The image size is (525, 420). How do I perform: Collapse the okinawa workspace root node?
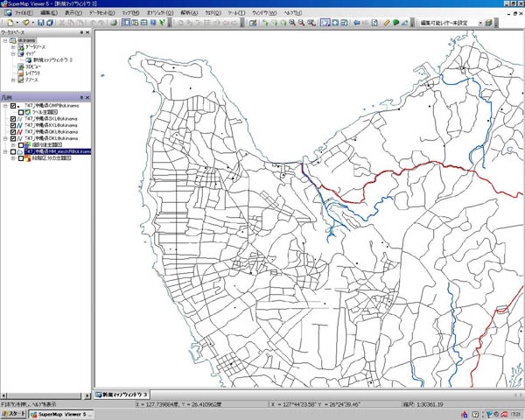(4, 40)
